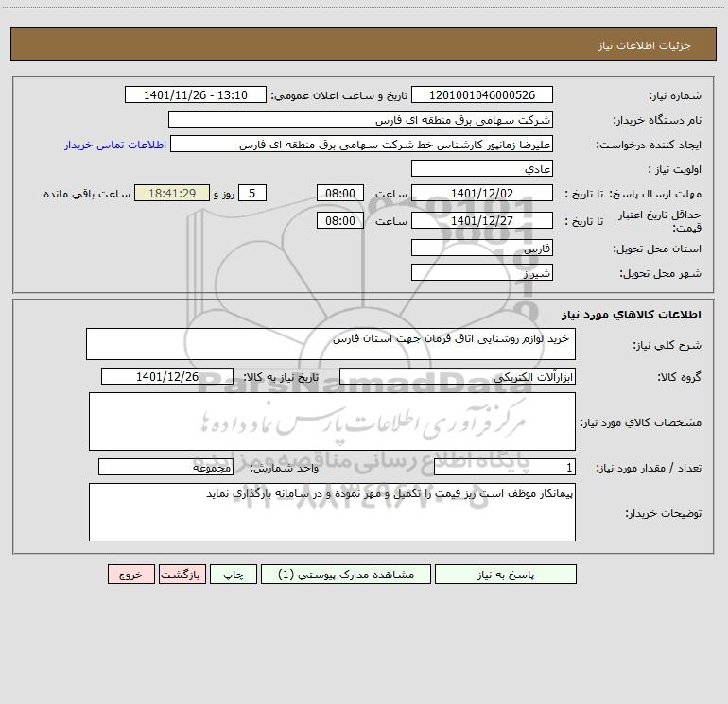Image resolution: width=728 pixels, height=704 pixels.
Task: Select the buyer notes text area
Action: (x=332, y=512)
